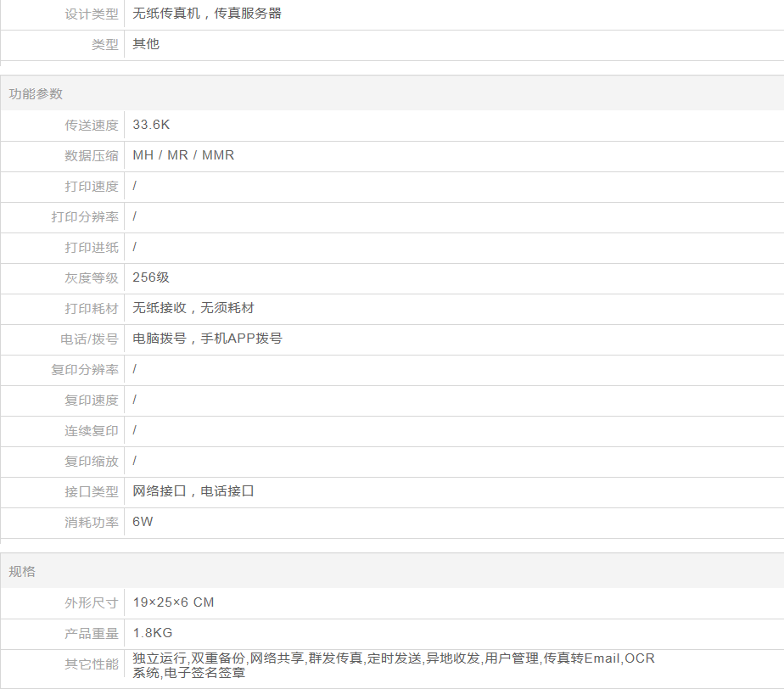Screen dimensions: 784x689
Task: Click the 256级 grayscale value
Action: [152, 277]
